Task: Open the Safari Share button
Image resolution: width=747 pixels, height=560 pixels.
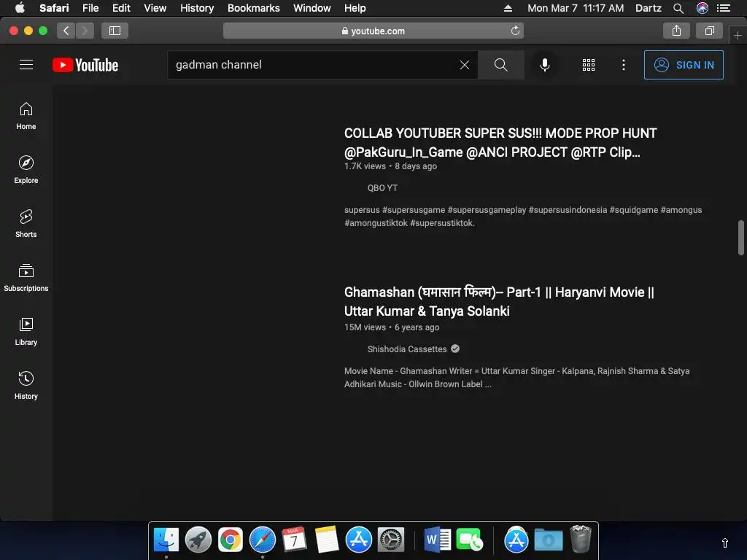Action: [x=676, y=31]
